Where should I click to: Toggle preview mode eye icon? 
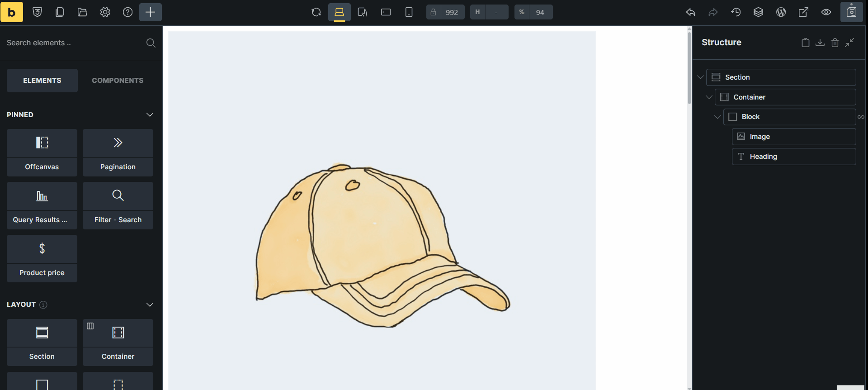click(x=826, y=12)
